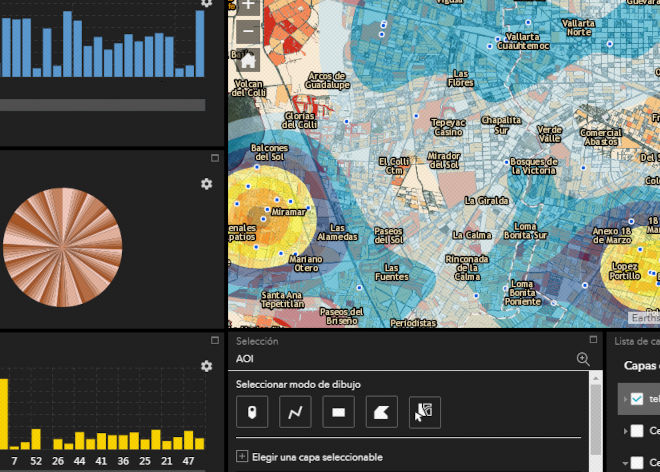Open the yellow bar chart settings gear
The height and width of the screenshot is (472, 660).
click(x=206, y=366)
